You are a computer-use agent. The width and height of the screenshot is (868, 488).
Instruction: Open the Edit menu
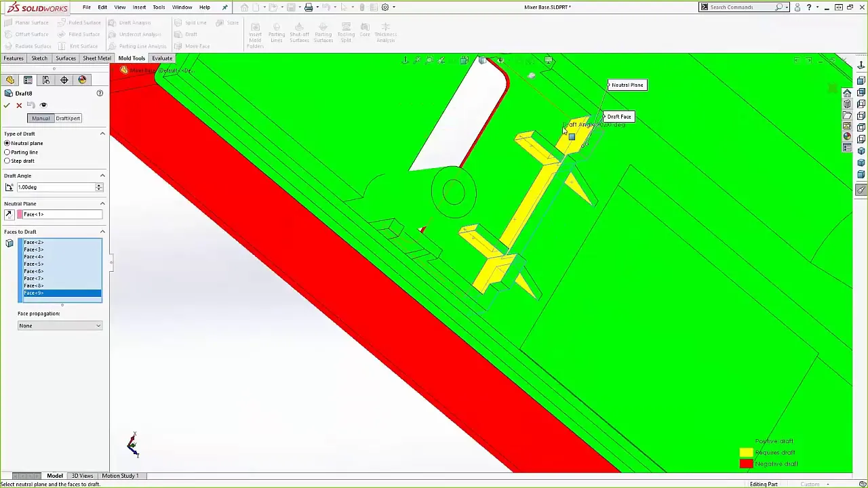pos(102,7)
